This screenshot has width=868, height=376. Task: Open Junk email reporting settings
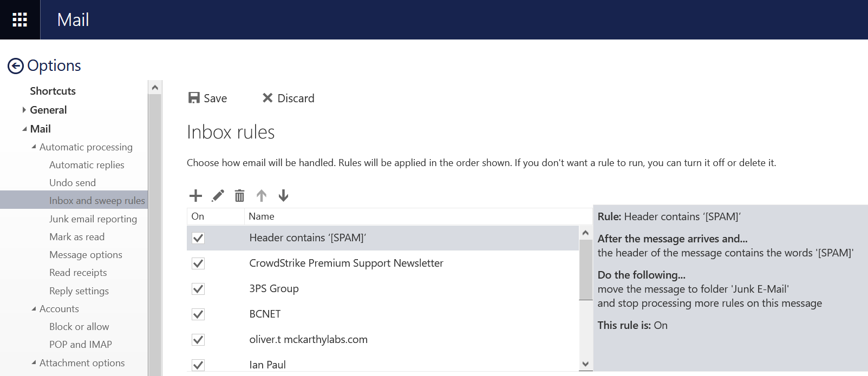pyautogui.click(x=93, y=219)
